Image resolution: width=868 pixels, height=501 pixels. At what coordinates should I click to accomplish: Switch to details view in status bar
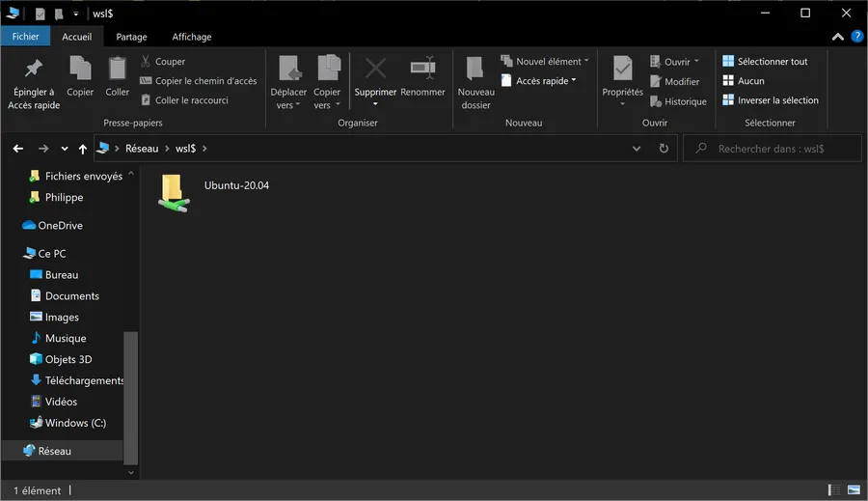coord(834,490)
